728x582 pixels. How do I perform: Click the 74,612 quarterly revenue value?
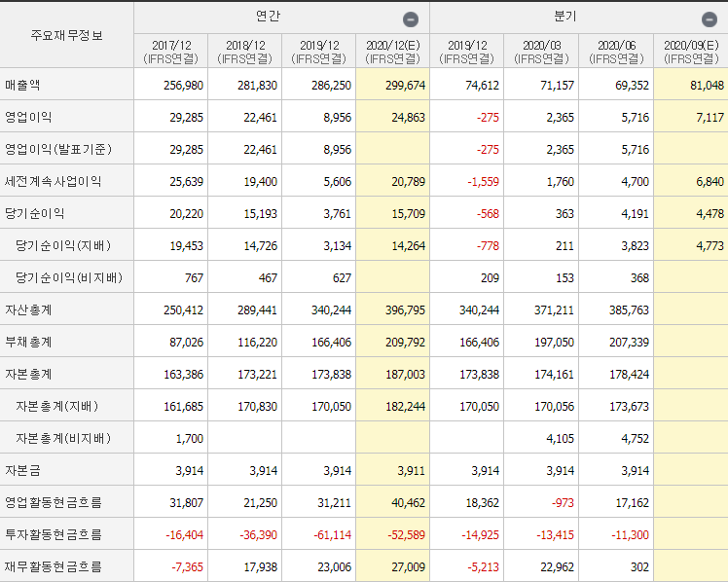tap(482, 86)
